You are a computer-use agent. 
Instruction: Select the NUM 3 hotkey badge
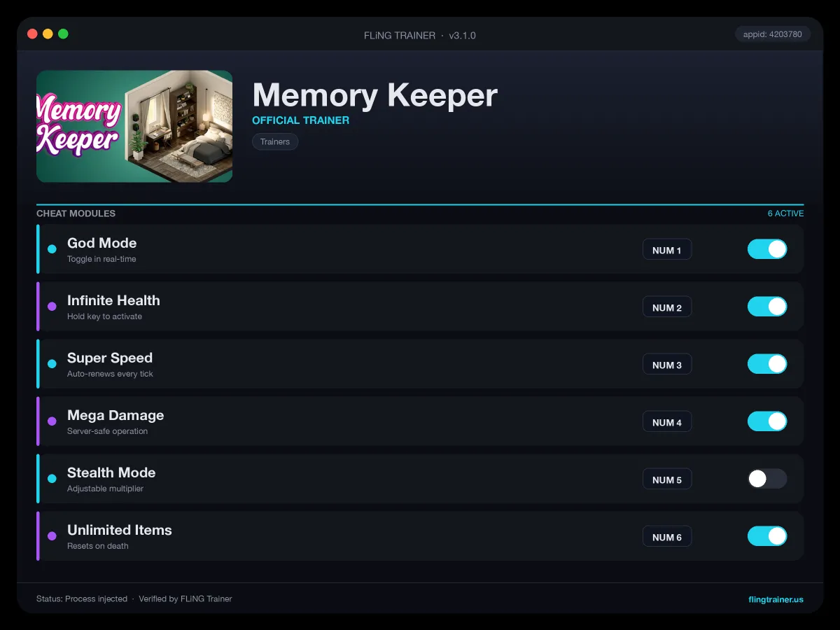(667, 365)
